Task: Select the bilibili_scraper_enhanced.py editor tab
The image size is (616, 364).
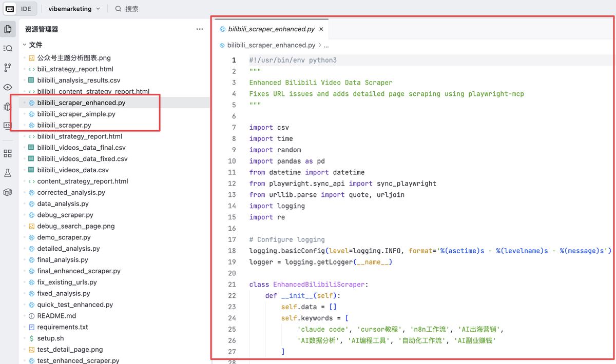Action: coord(268,29)
